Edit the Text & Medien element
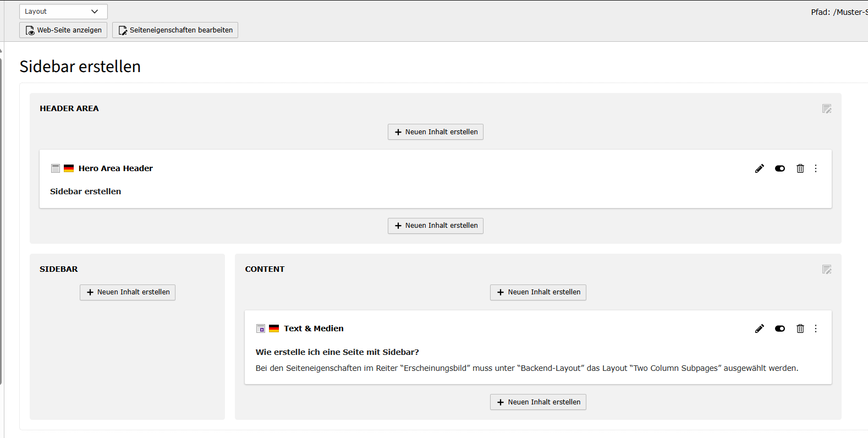This screenshot has width=868, height=438. click(x=760, y=328)
